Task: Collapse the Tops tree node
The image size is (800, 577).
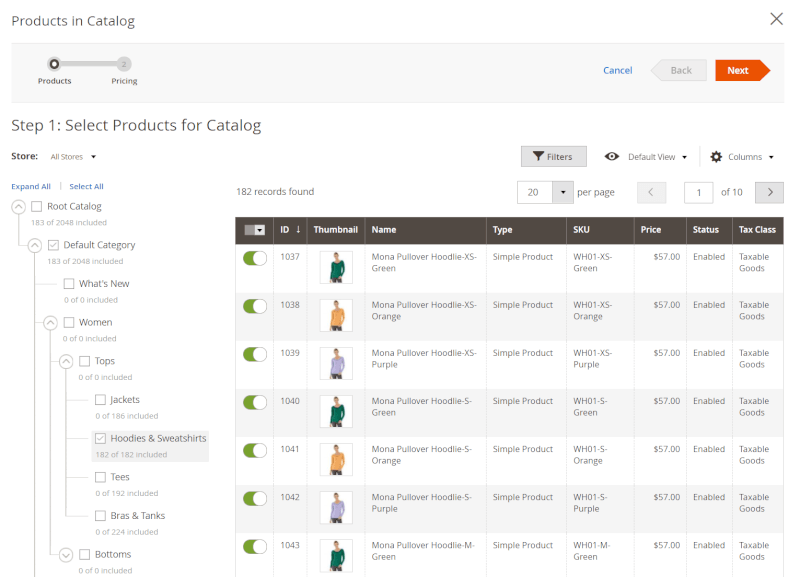Action: (66, 362)
